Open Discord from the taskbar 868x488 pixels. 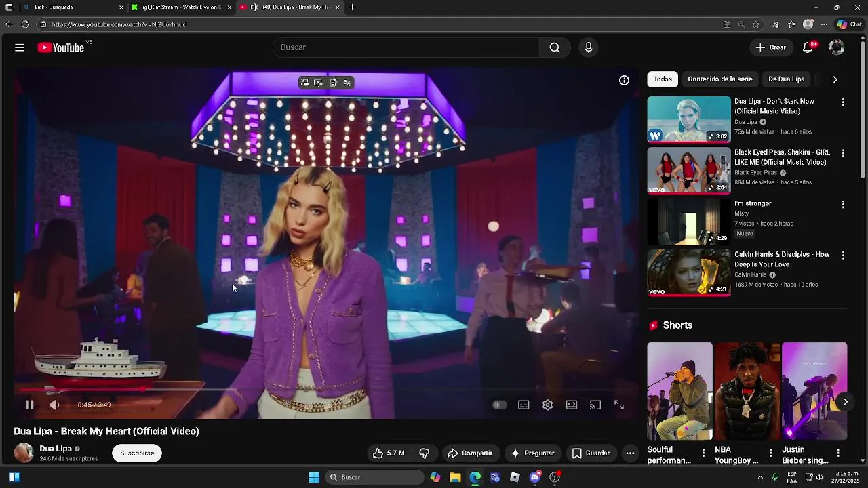click(535, 477)
